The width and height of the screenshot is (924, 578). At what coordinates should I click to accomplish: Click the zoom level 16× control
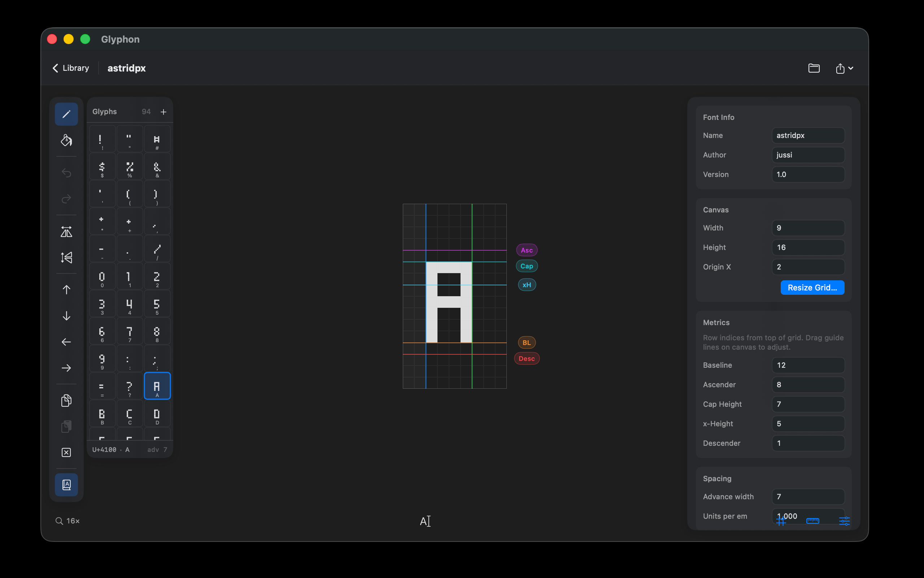[x=67, y=521]
